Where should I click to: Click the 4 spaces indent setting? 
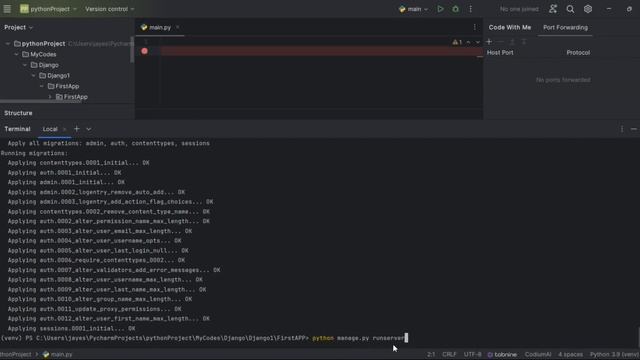coord(570,355)
